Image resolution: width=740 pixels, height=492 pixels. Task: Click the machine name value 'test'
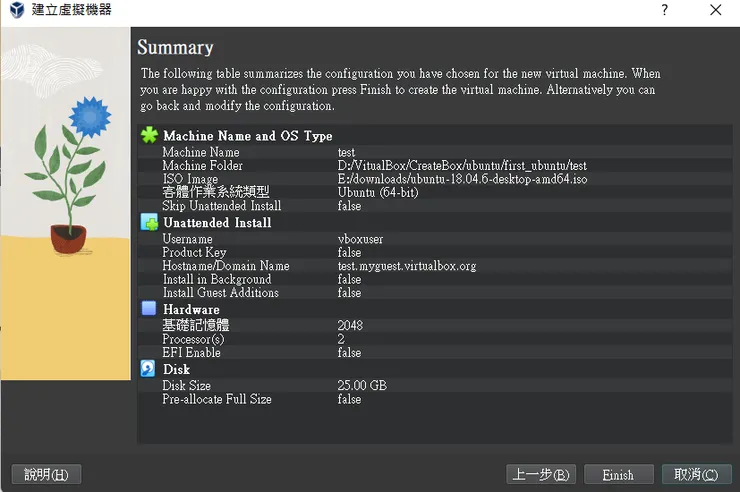coord(346,152)
